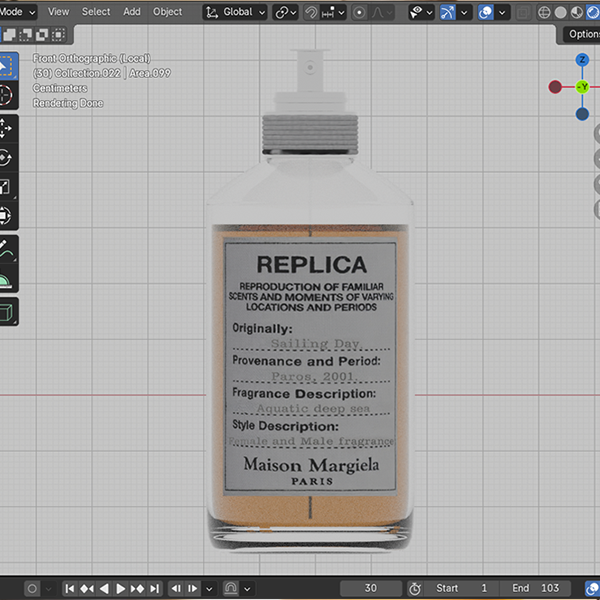The height and width of the screenshot is (600, 600).
Task: Switch to Material Preview shading
Action: (577, 13)
